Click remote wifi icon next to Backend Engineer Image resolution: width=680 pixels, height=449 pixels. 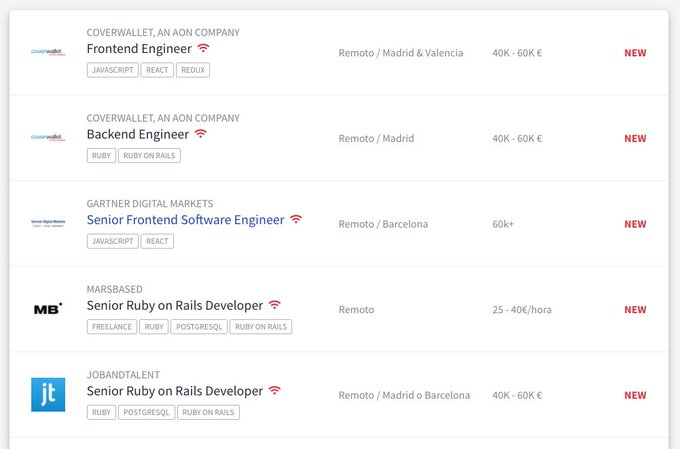[x=200, y=133]
